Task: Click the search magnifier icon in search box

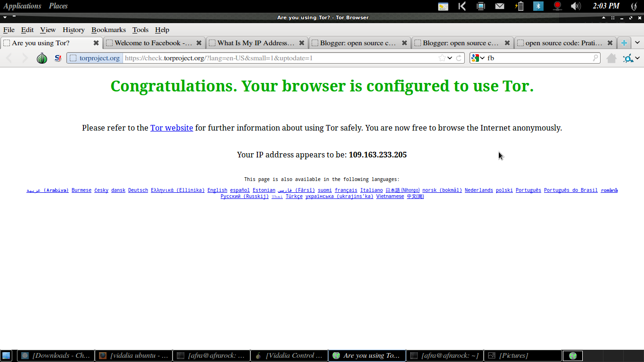Action: [595, 58]
